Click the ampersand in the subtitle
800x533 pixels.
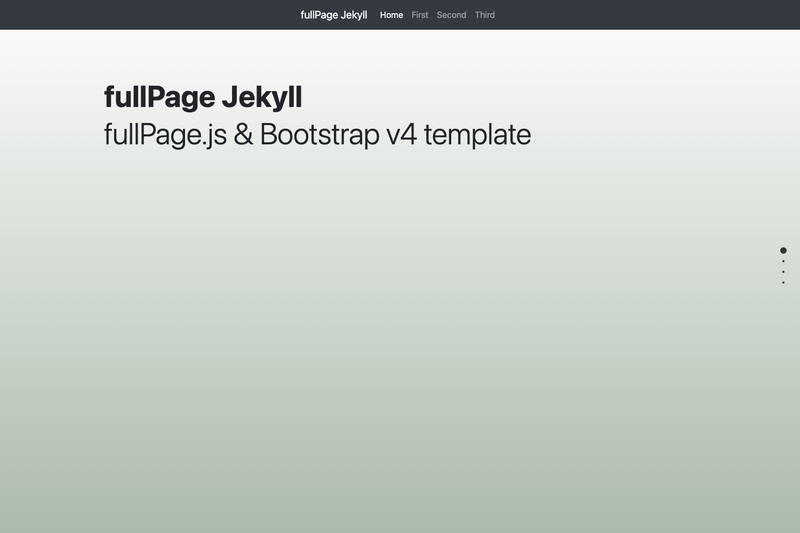[x=243, y=135]
